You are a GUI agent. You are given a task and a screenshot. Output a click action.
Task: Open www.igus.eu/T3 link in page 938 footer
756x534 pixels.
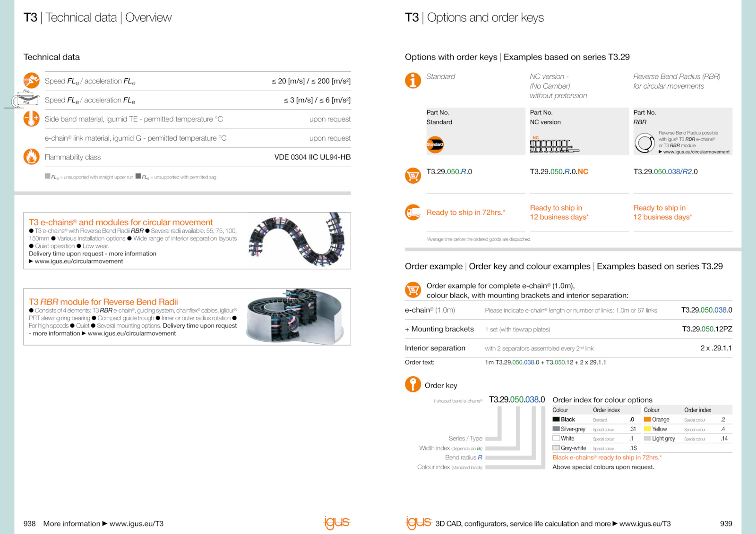137,524
